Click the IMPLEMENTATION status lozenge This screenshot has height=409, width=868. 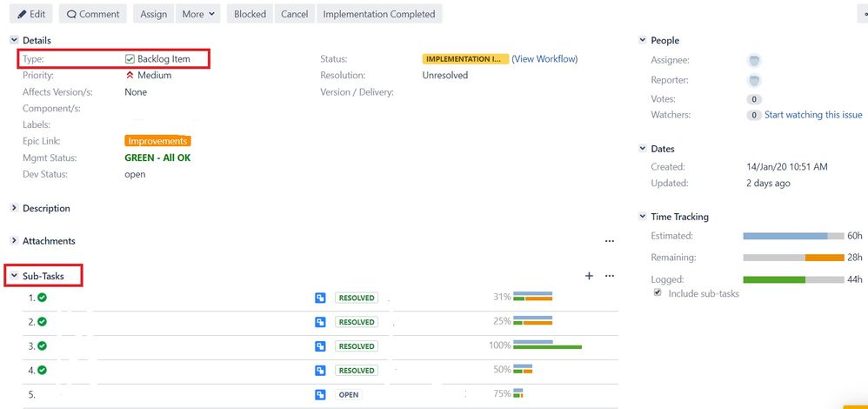pos(465,59)
